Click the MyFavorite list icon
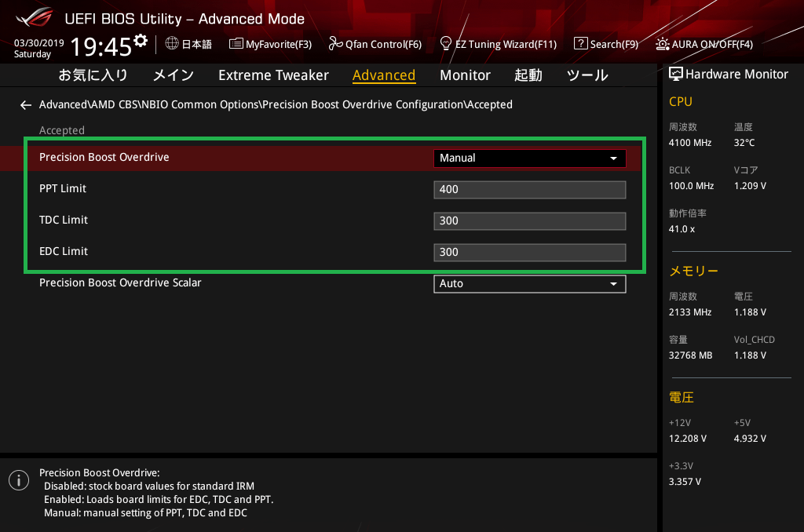The height and width of the screenshot is (532, 804). [236, 44]
